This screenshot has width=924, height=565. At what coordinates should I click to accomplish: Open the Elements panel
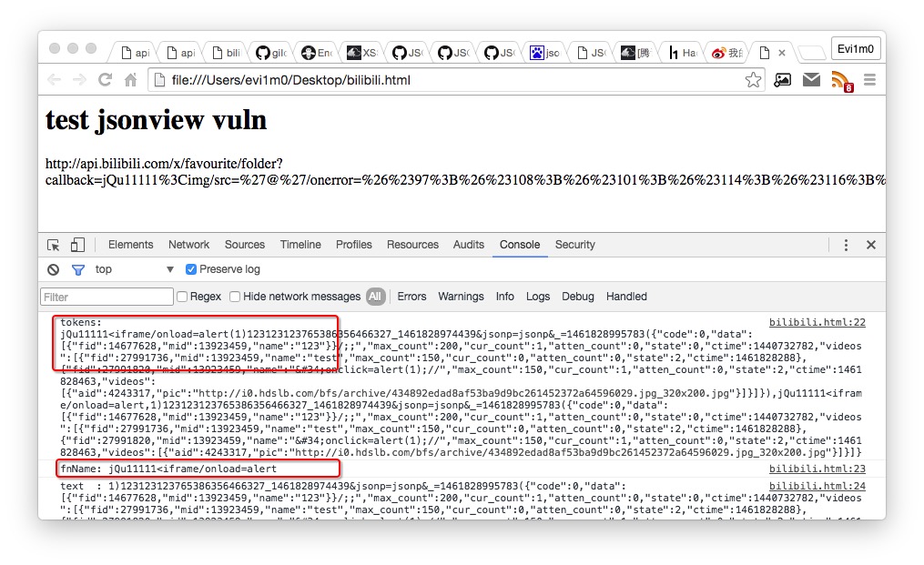[x=131, y=245]
